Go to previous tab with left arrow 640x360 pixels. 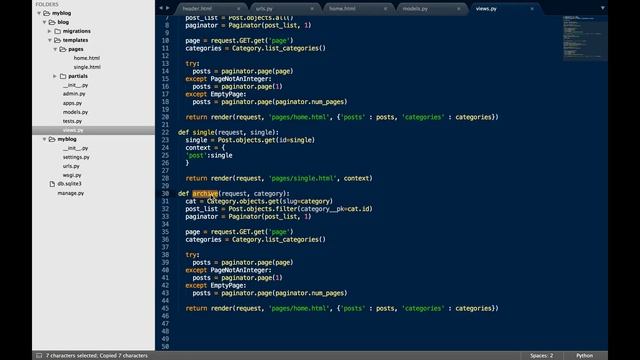pyautogui.click(x=161, y=8)
